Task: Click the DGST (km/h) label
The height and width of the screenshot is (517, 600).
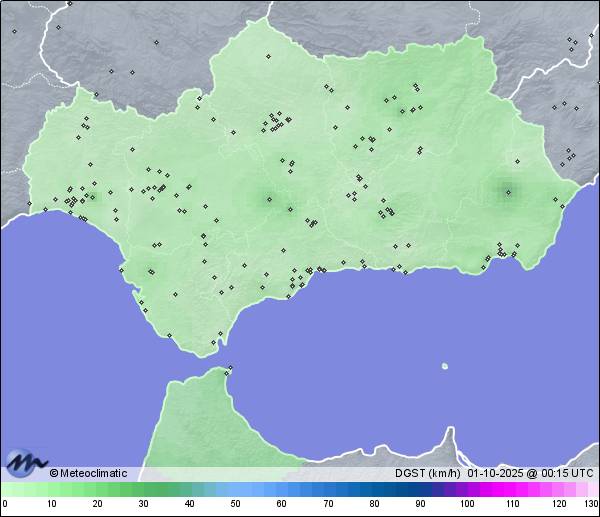Action: (427, 473)
